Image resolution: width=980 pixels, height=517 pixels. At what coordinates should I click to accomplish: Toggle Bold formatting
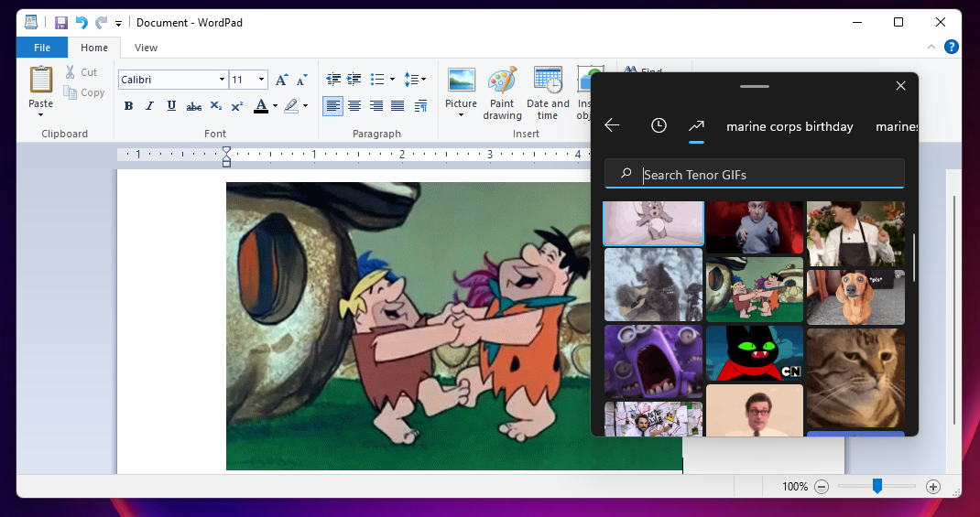coord(128,106)
